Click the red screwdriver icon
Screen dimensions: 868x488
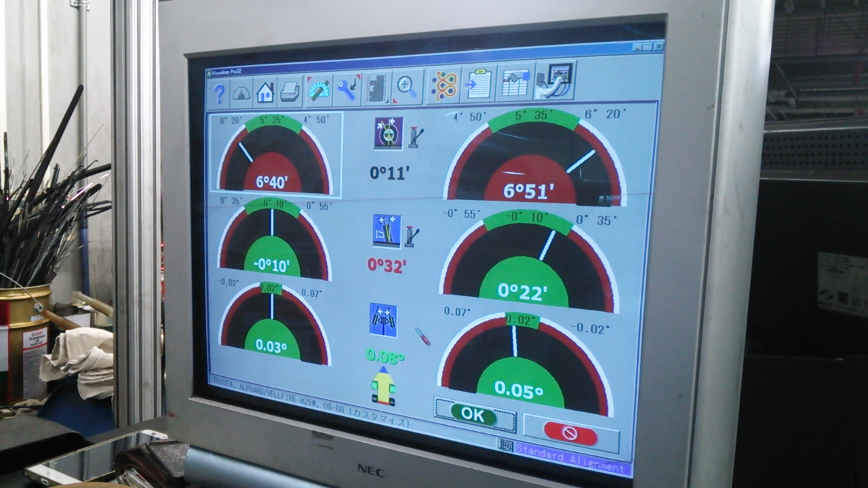(422, 336)
